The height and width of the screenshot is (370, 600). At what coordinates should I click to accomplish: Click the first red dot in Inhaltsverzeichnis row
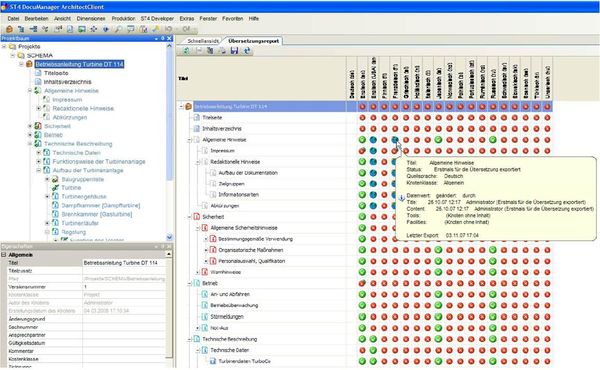pos(362,129)
